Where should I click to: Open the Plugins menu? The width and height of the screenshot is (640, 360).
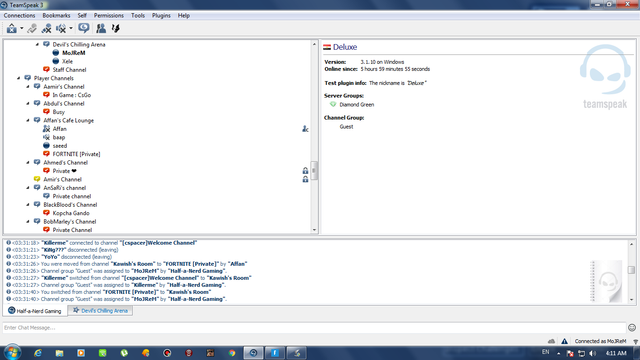tap(161, 16)
